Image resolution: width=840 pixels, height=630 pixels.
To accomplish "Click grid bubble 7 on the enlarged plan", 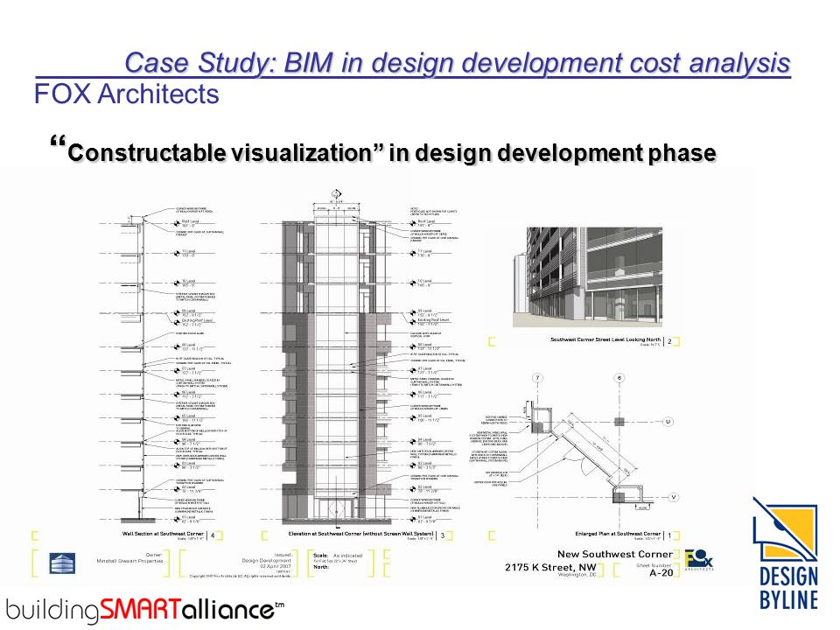I will click(x=537, y=378).
